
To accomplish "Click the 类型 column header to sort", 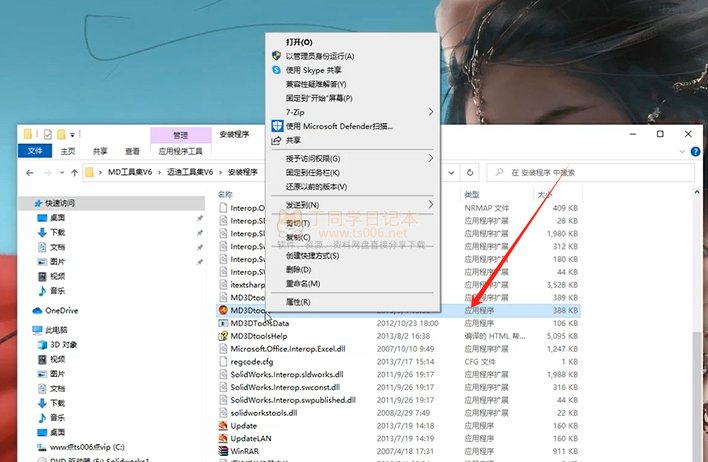I will pyautogui.click(x=473, y=193).
